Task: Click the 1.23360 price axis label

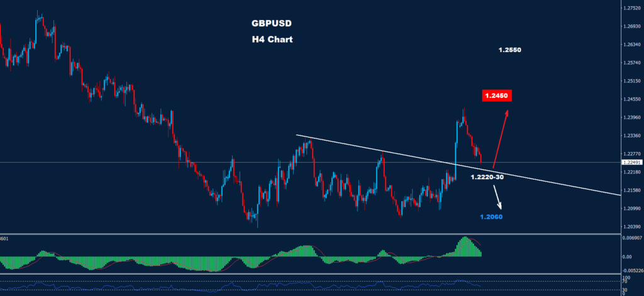Action: [x=633, y=136]
